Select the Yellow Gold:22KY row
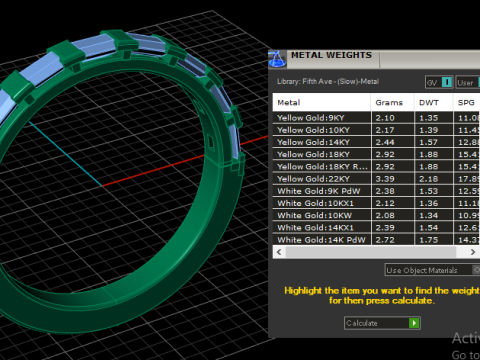 (376, 179)
